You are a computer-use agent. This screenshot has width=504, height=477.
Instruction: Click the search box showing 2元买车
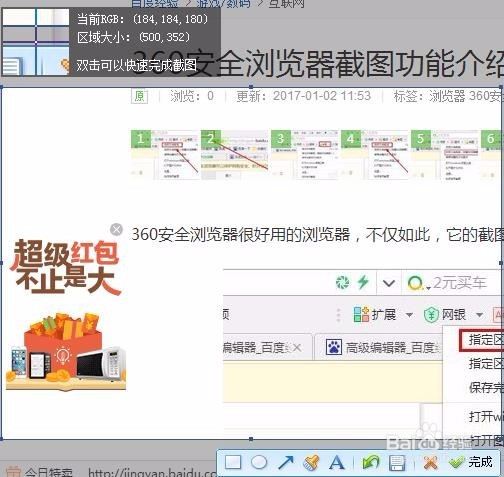pyautogui.click(x=460, y=283)
